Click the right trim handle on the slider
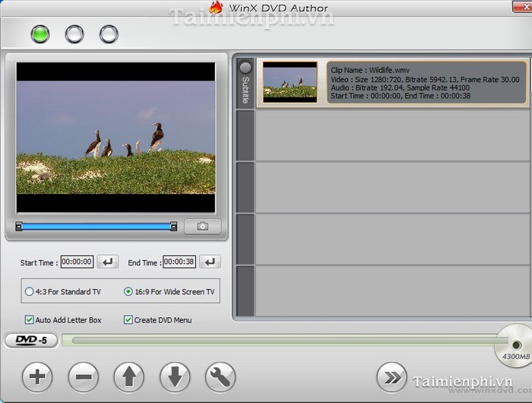 pyautogui.click(x=174, y=227)
